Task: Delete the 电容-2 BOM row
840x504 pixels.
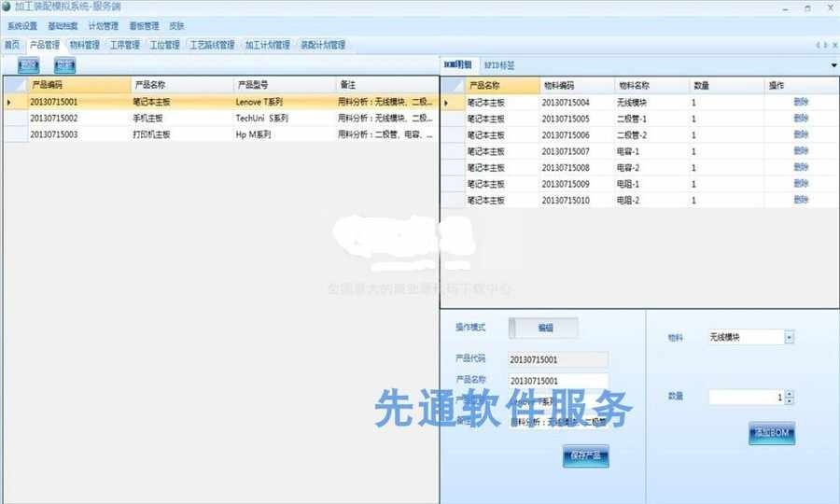Action: coord(801,167)
